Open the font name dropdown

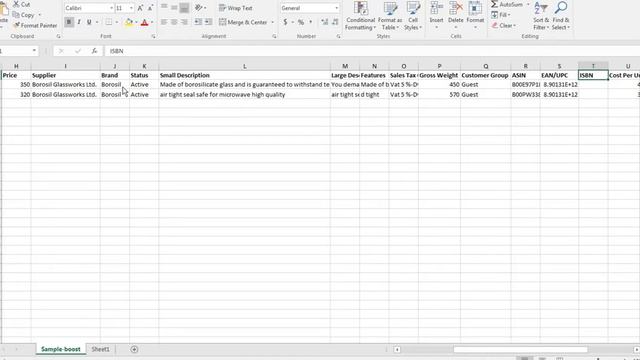point(111,8)
